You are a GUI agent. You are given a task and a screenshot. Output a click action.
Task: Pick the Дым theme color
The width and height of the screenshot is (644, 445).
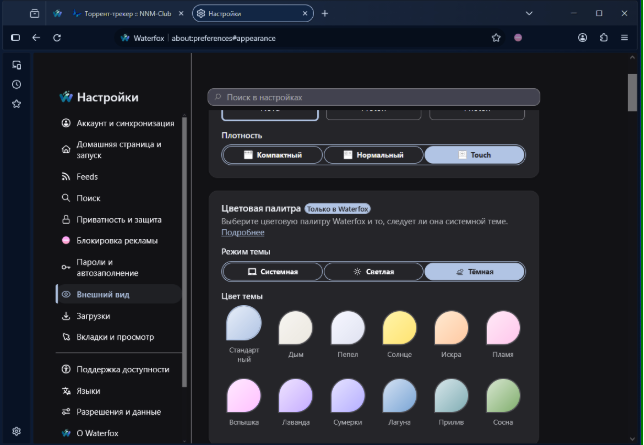(x=296, y=327)
